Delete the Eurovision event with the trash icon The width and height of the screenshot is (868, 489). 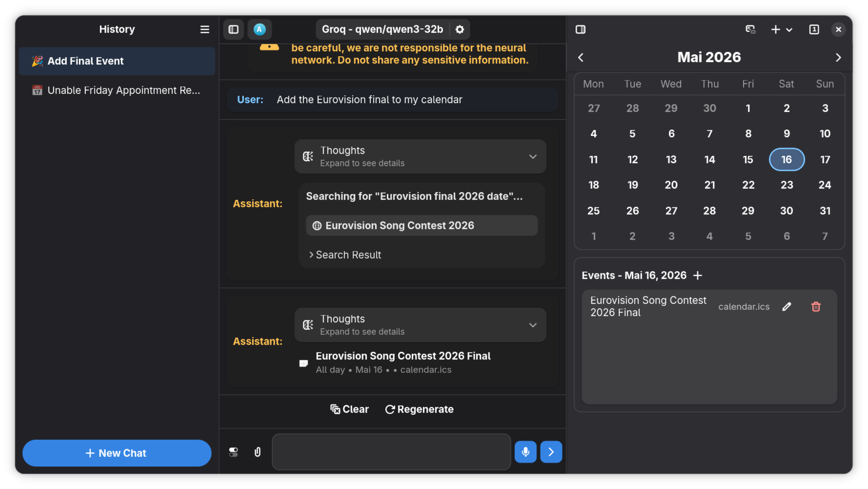pos(816,306)
